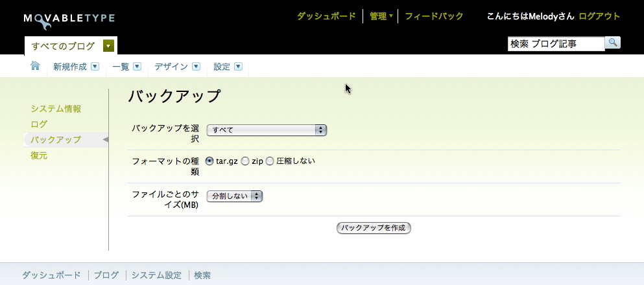Screen dimensions: 644x285
Task: Expand the 一覧 menu arrow
Action: tap(137, 67)
